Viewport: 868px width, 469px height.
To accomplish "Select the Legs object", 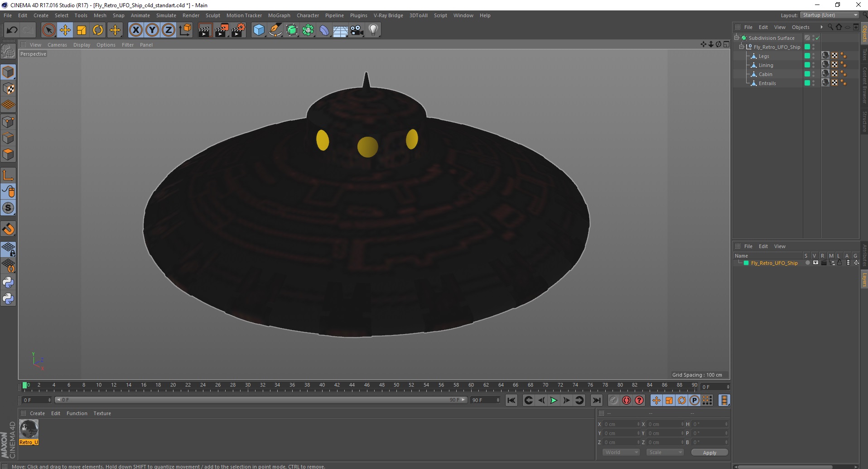I will pyautogui.click(x=764, y=56).
